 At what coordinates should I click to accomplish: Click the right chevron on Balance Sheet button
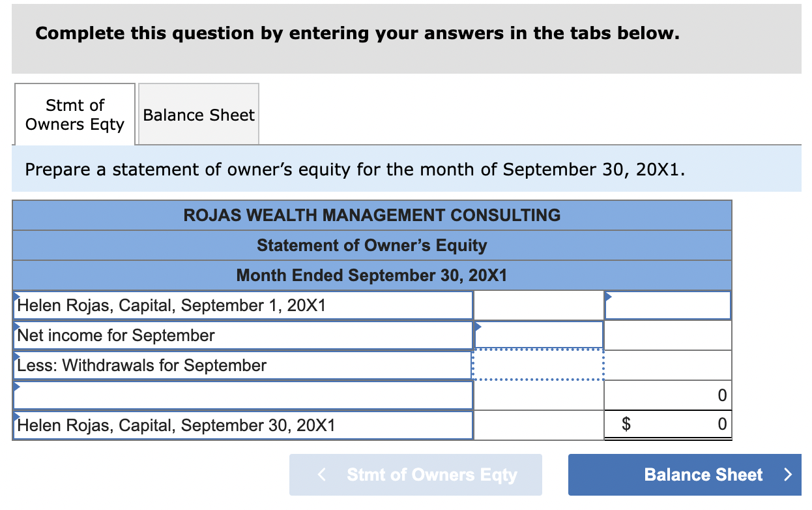coord(789,475)
